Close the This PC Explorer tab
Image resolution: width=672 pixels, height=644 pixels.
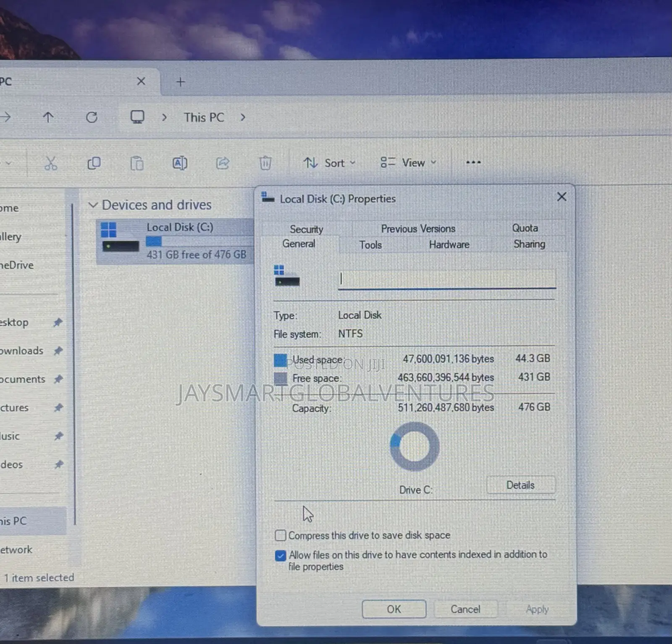(x=141, y=81)
